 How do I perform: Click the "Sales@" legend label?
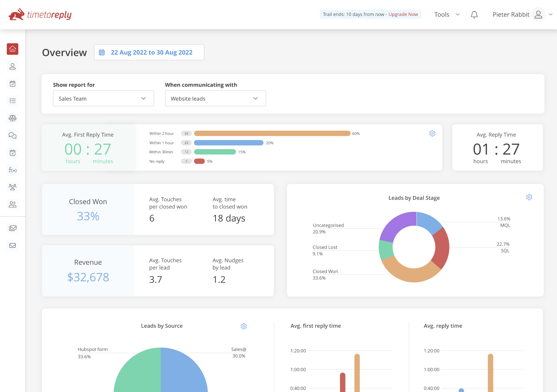[x=239, y=349]
